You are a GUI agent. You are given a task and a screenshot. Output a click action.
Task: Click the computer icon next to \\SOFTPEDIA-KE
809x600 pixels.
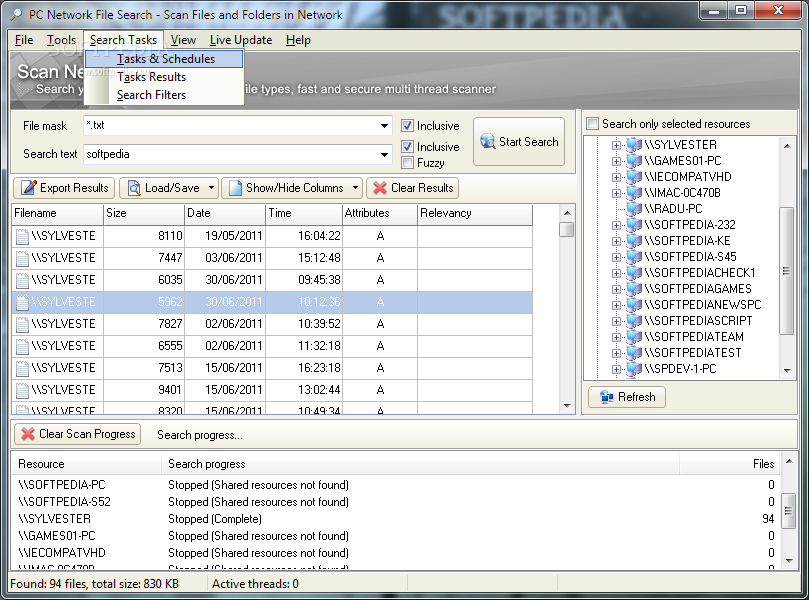[634, 241]
